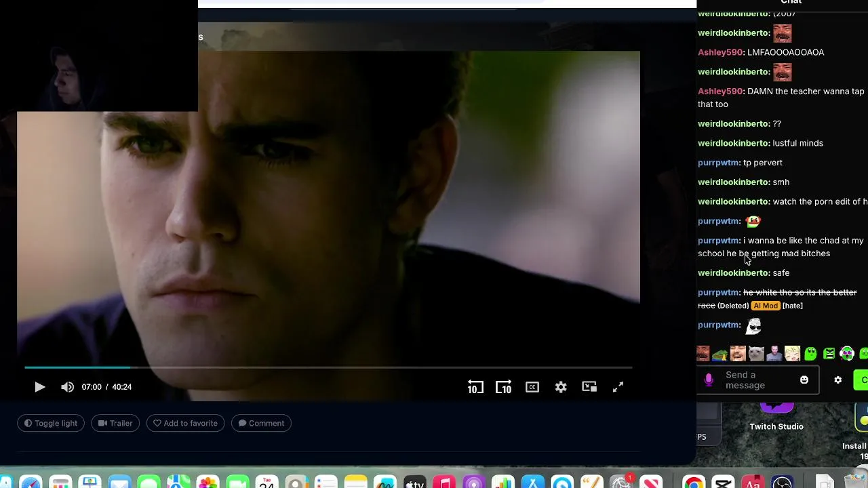Open the Comment button
868x488 pixels.
[x=261, y=423]
